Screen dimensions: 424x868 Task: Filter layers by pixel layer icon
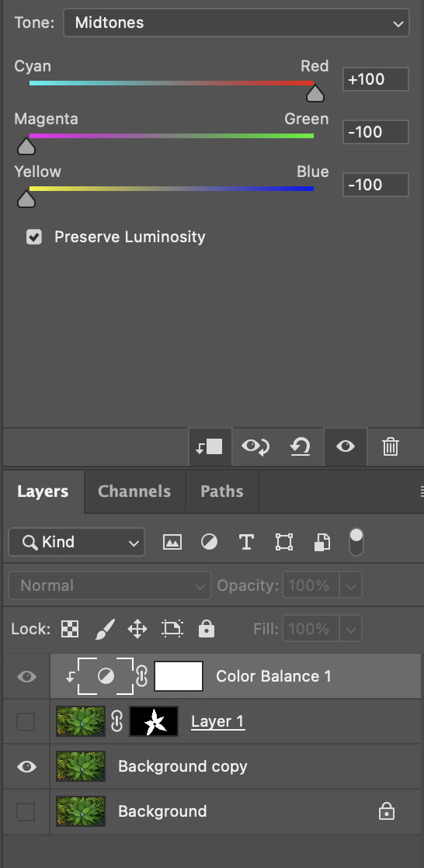click(172, 542)
